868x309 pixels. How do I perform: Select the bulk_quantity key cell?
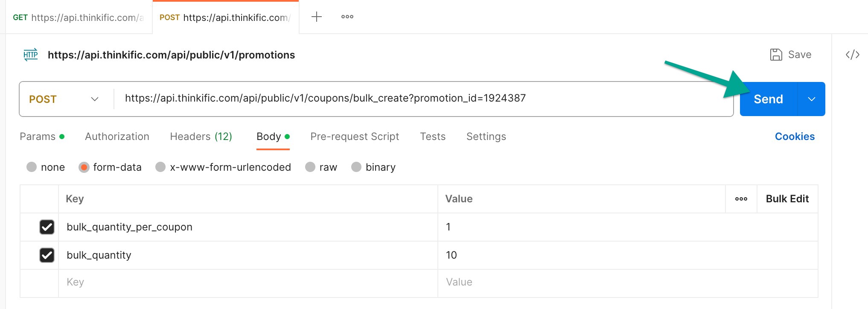[x=248, y=255]
